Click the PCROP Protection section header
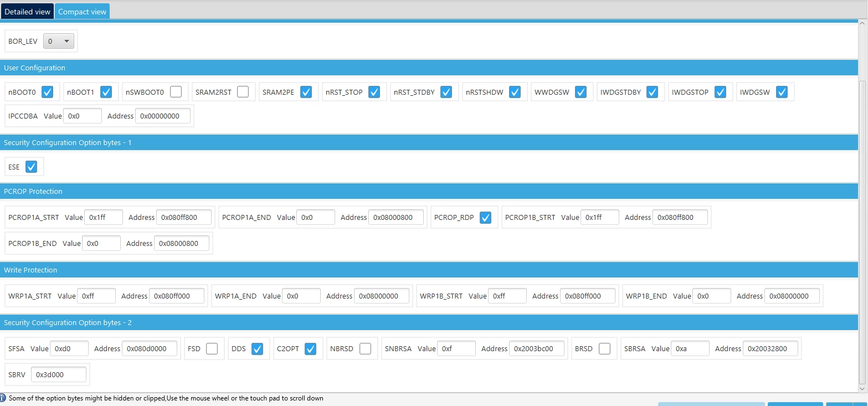The width and height of the screenshot is (868, 406). [x=429, y=191]
